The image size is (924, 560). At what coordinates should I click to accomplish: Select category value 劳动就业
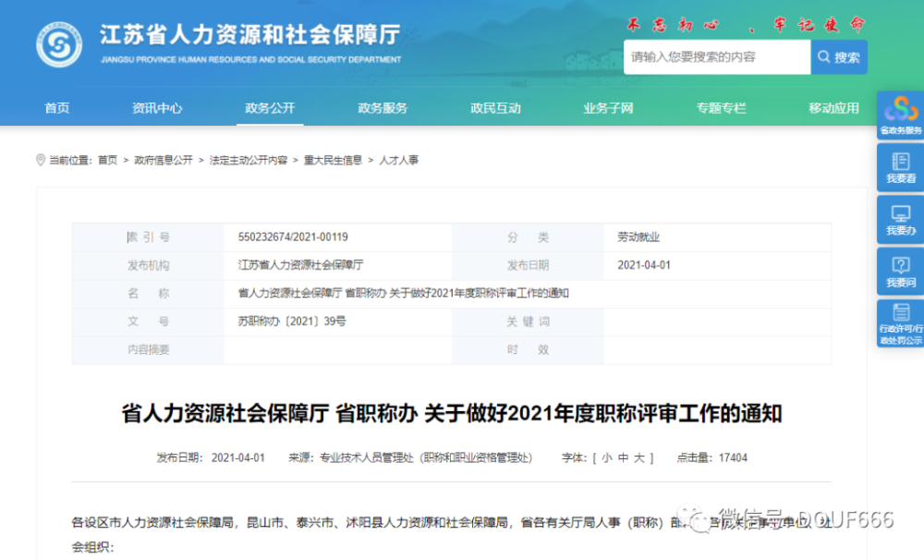point(638,237)
